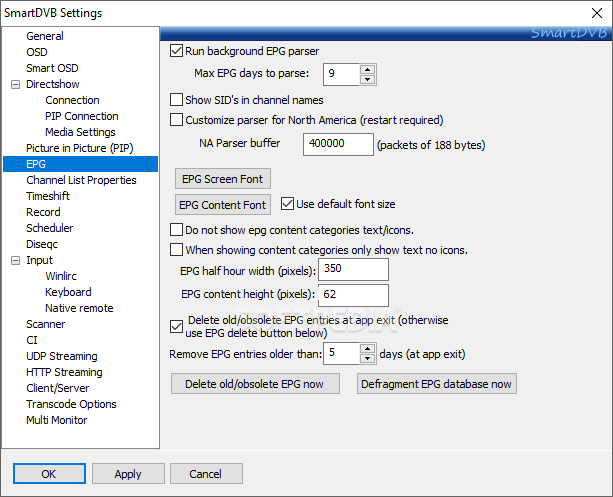Open the EPG Content Font dialog

click(223, 205)
